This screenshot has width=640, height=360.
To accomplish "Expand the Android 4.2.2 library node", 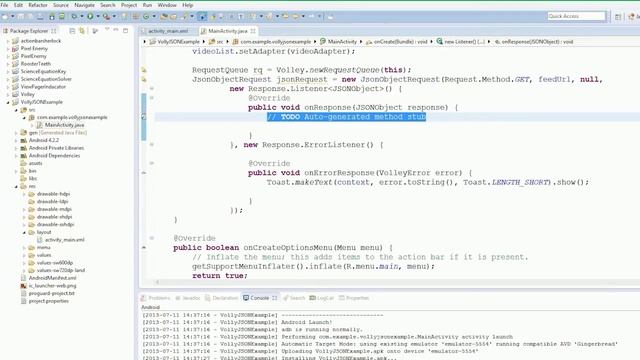I will click(16, 140).
